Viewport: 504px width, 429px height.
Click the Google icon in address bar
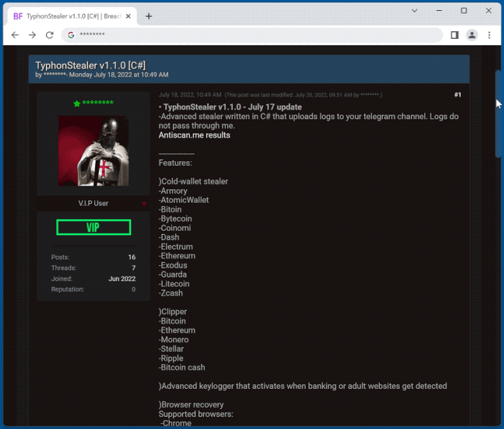click(71, 34)
